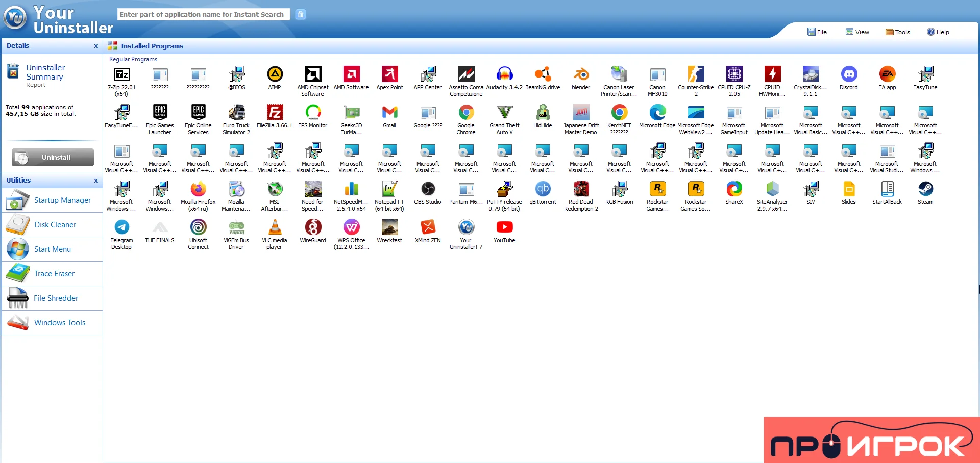Select the THE FINALS program icon
This screenshot has height=463, width=980.
[160, 227]
